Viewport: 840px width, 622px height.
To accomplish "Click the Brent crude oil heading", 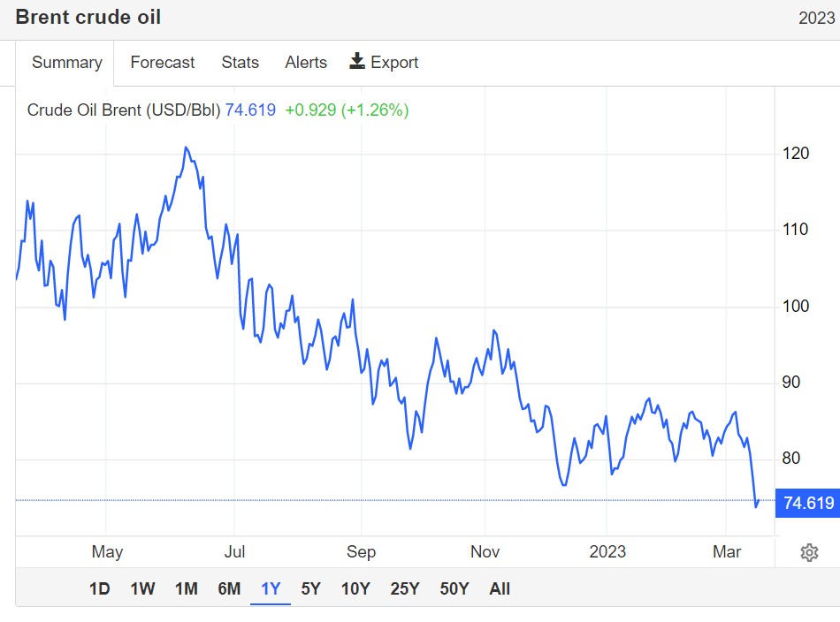I will tap(88, 18).
